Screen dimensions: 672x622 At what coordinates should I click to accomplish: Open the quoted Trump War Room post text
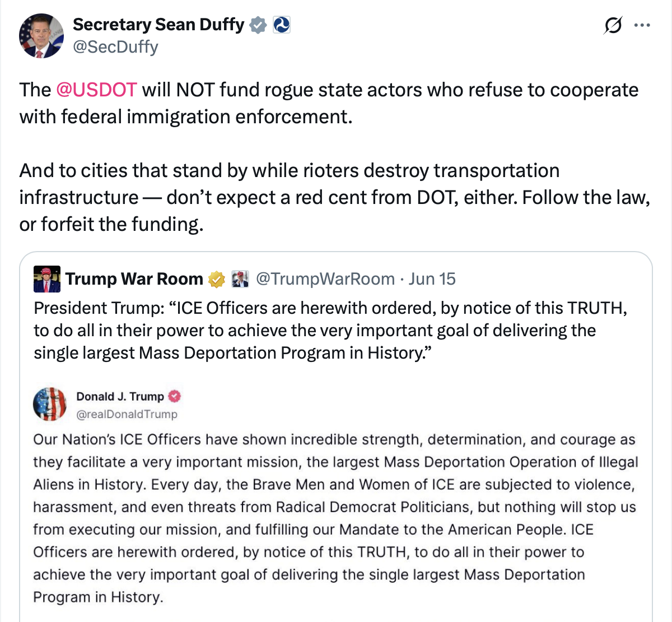click(330, 331)
